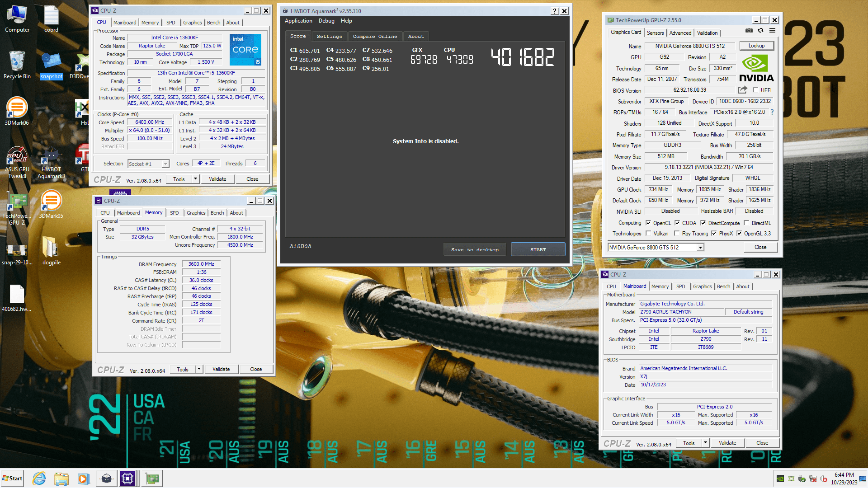Launch 3DMark06 from desktop
Image resolution: width=868 pixels, height=488 pixels.
point(17,111)
